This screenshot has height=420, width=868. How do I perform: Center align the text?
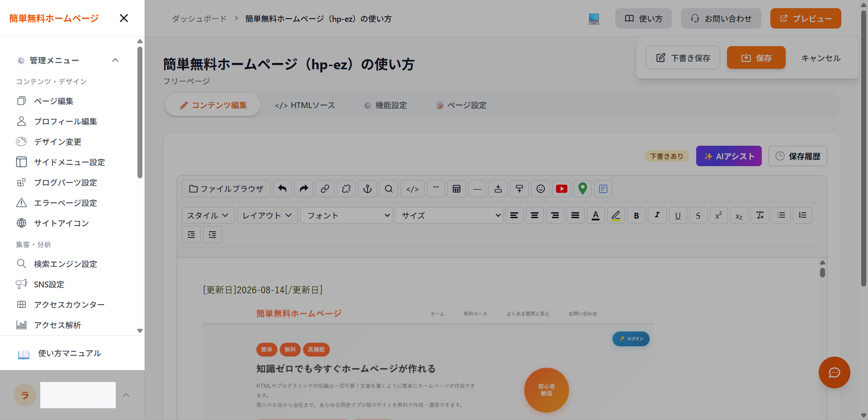[x=534, y=215]
